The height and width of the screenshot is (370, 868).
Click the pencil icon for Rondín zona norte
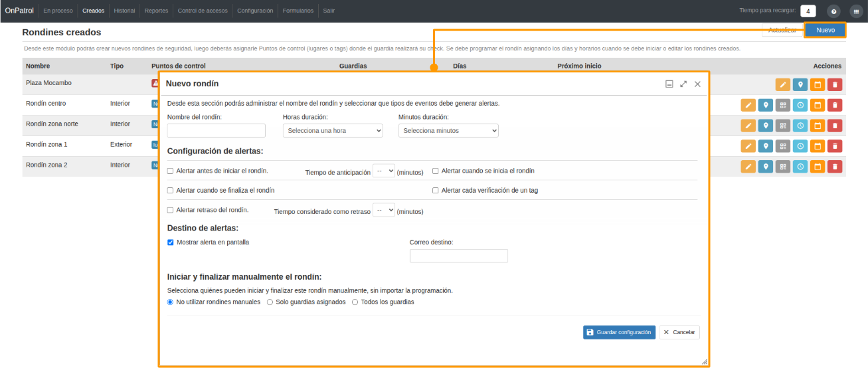click(748, 126)
